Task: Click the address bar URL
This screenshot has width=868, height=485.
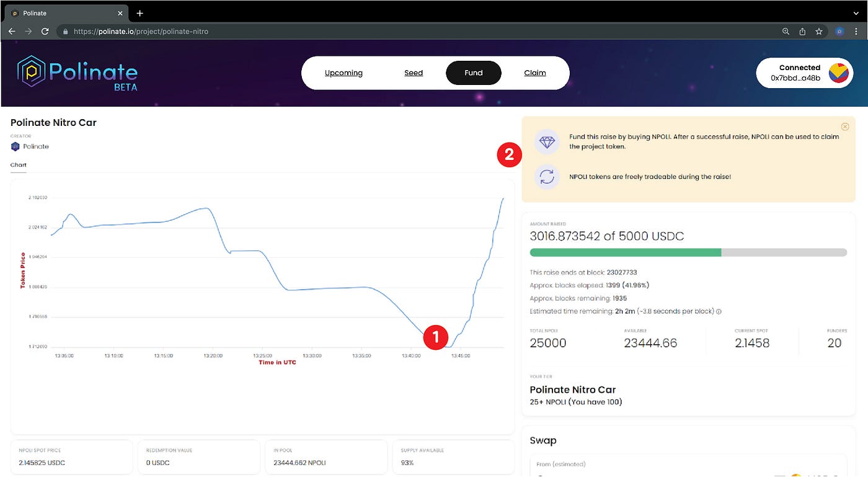Action: pos(141,31)
